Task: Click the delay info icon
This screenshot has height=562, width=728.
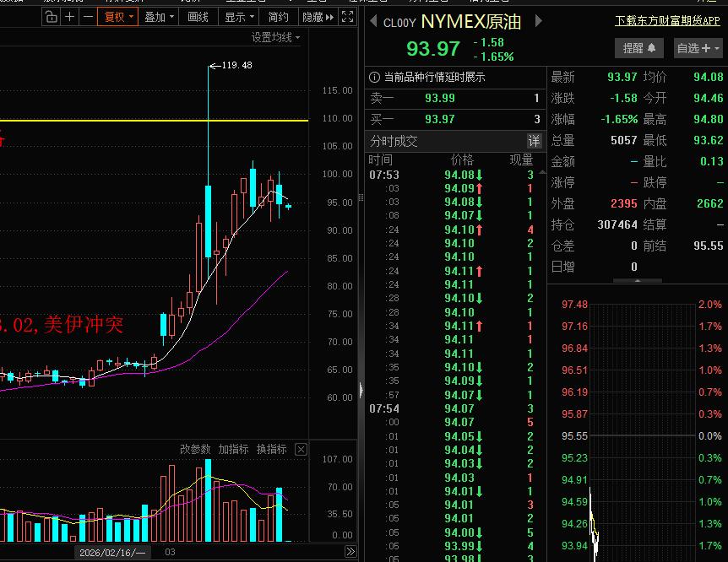Action: tap(374, 77)
